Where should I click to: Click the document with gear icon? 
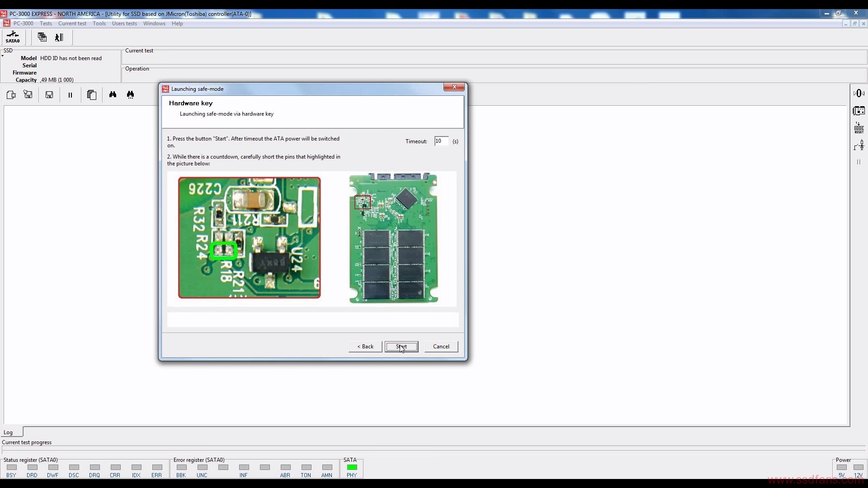coord(11,94)
